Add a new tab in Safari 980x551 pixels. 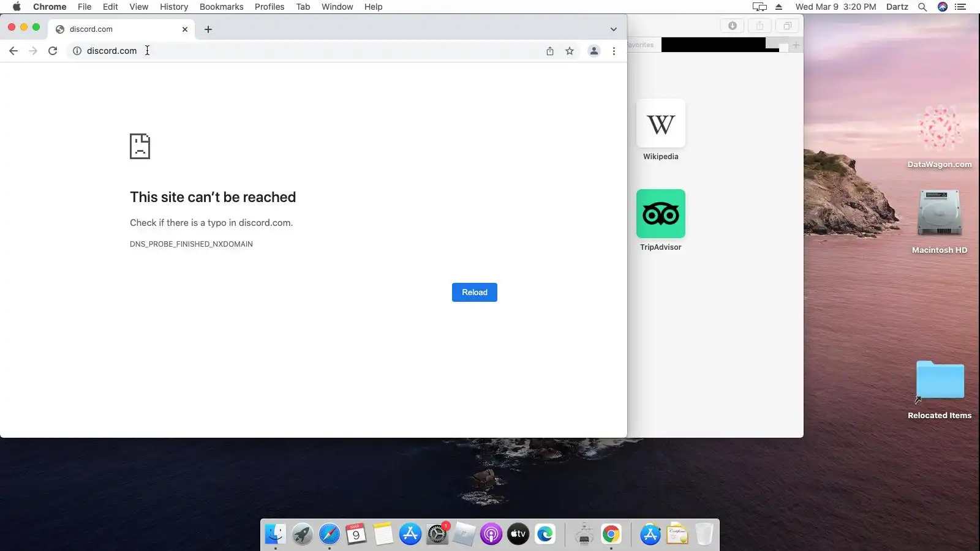coord(796,45)
